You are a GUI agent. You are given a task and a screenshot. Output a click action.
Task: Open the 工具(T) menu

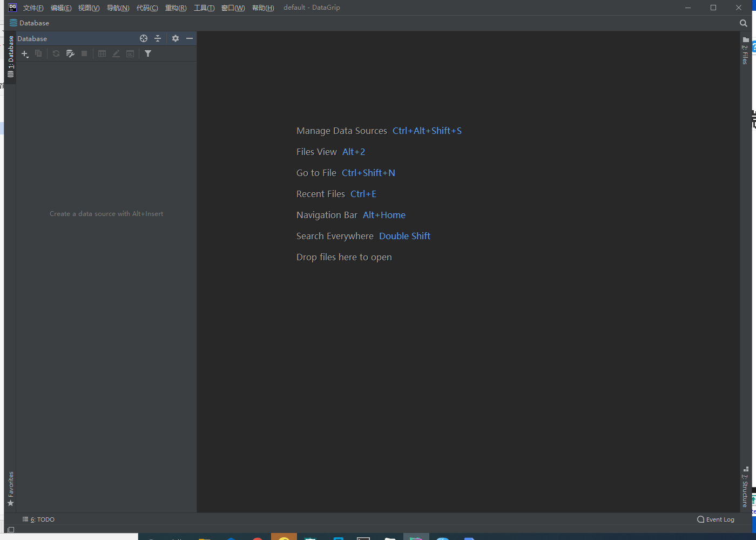pyautogui.click(x=204, y=8)
